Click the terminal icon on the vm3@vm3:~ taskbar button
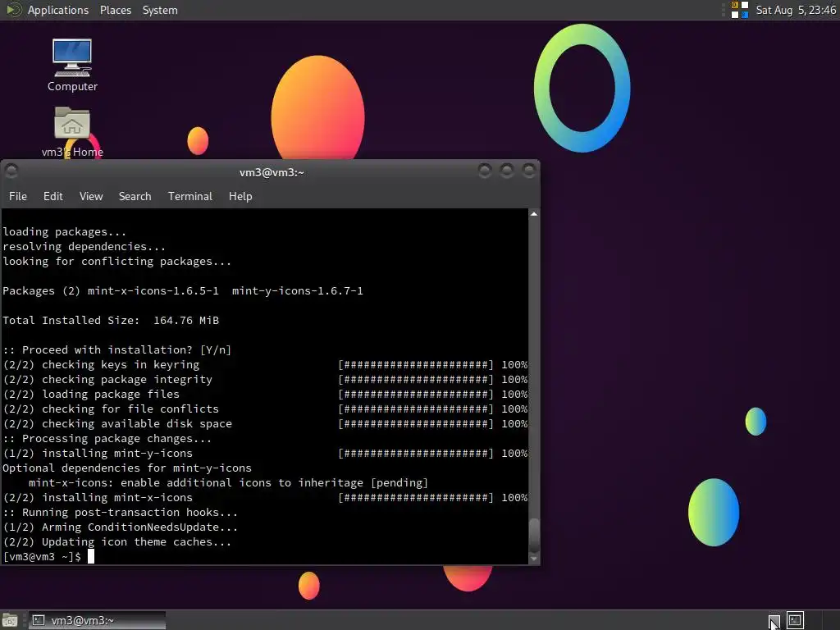The image size is (840, 630). [38, 620]
